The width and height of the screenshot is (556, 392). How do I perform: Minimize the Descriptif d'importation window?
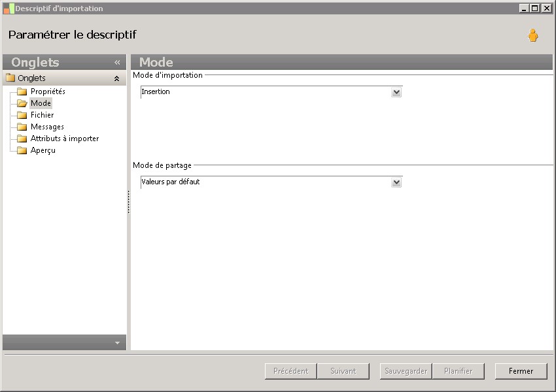tap(525, 8)
